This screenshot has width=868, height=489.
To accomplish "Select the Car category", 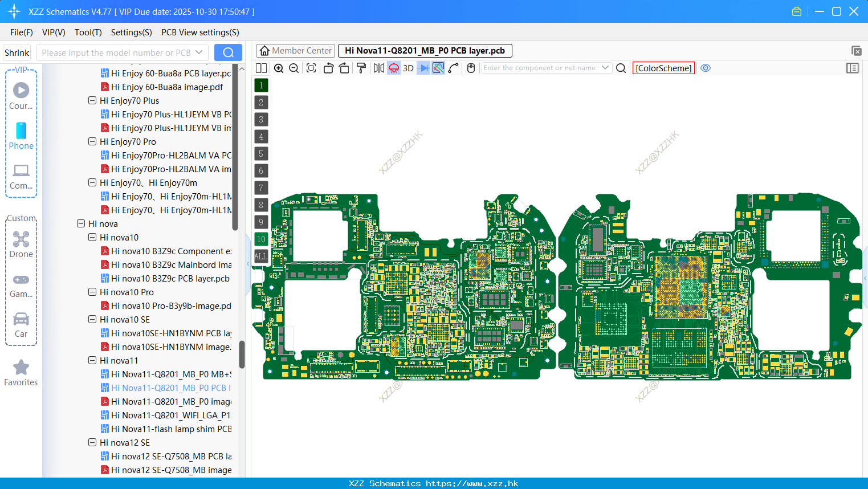I will click(21, 325).
